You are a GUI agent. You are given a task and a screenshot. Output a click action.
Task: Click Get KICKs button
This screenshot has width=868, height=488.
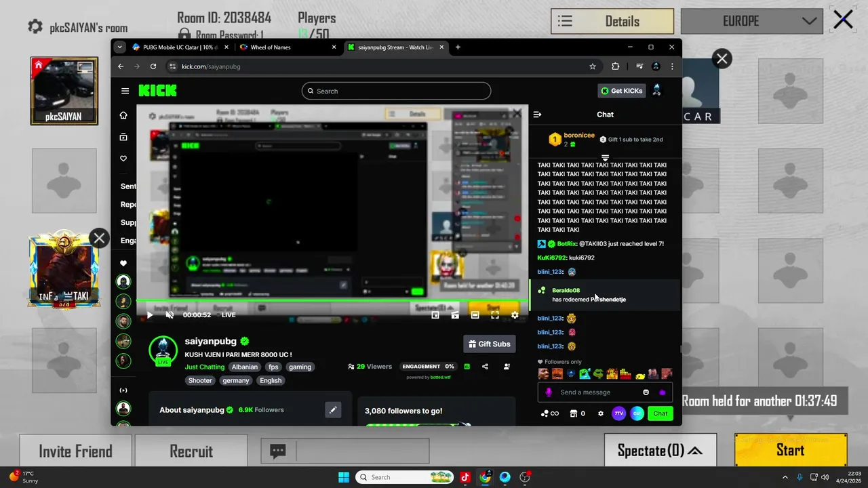pos(621,91)
